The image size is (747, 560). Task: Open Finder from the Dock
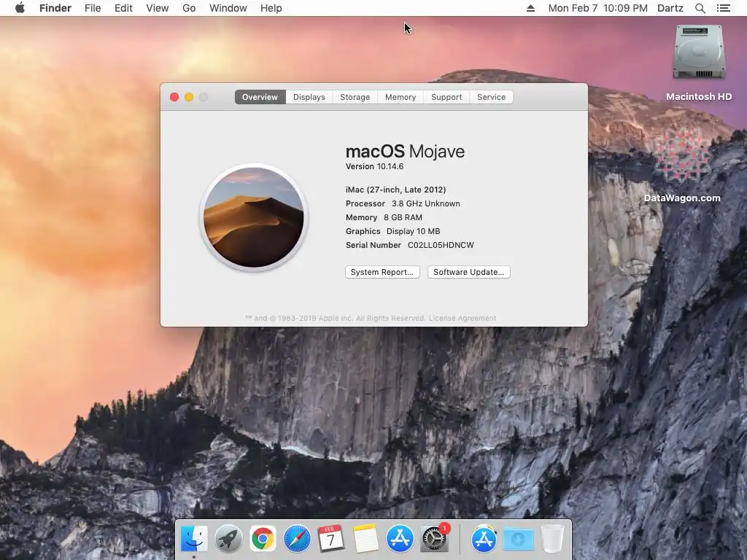pos(194,539)
